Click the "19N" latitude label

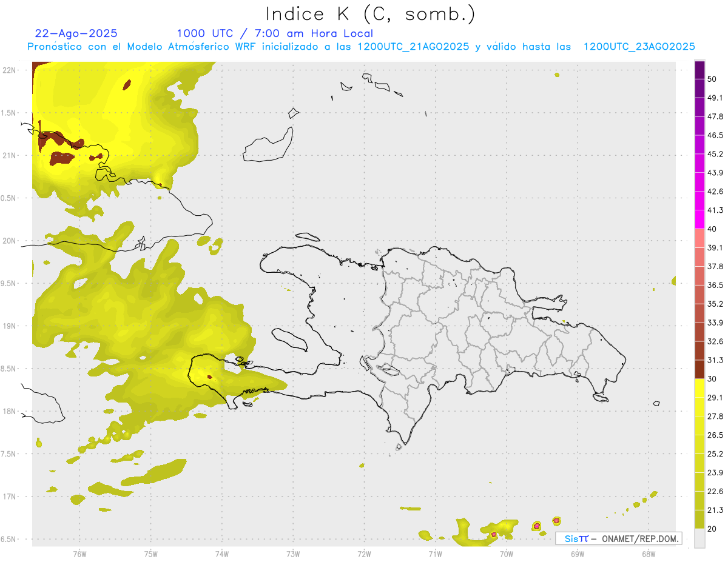coord(10,326)
